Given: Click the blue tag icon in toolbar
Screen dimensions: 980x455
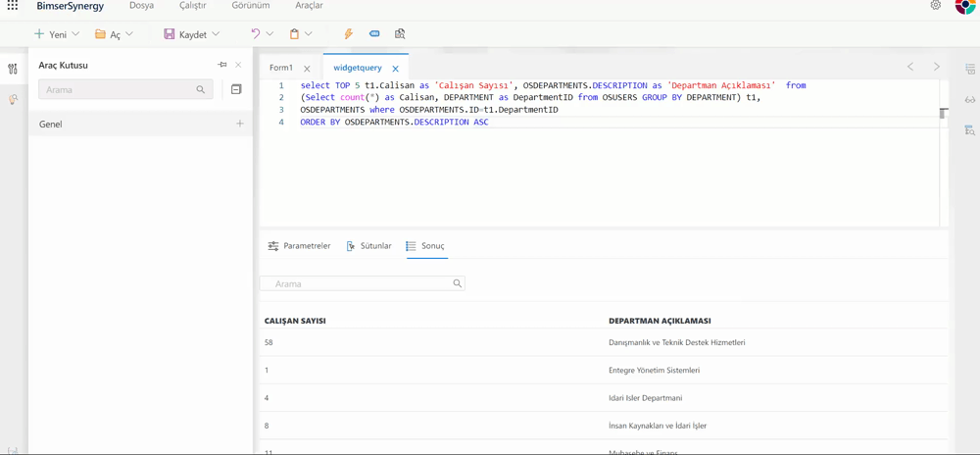Looking at the screenshot, I should 374,34.
